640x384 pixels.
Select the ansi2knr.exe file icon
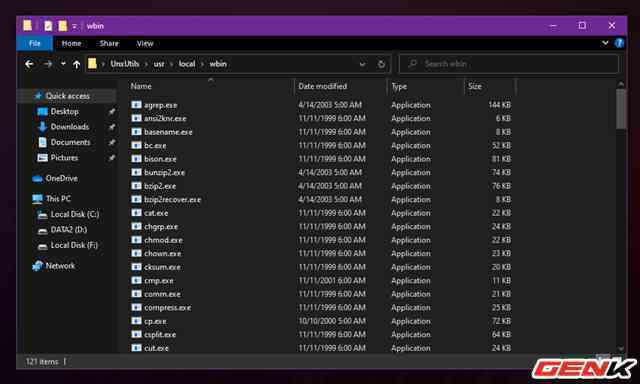coord(136,118)
